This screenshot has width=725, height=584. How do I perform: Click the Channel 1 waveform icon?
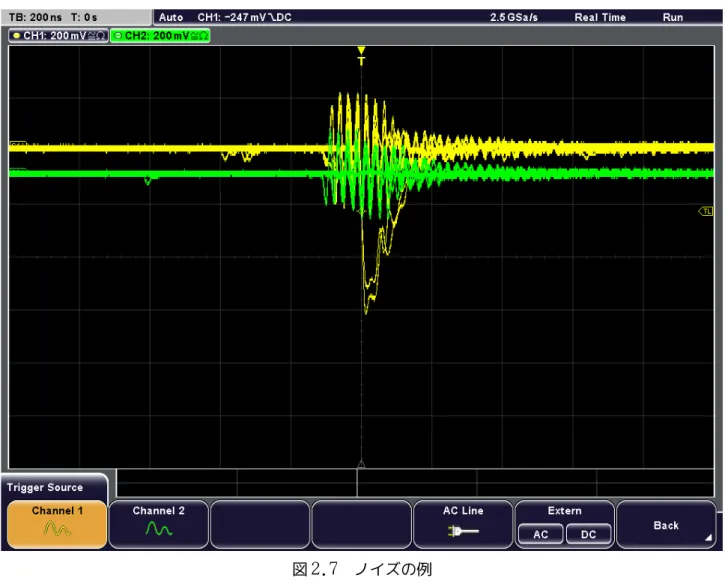click(x=57, y=529)
